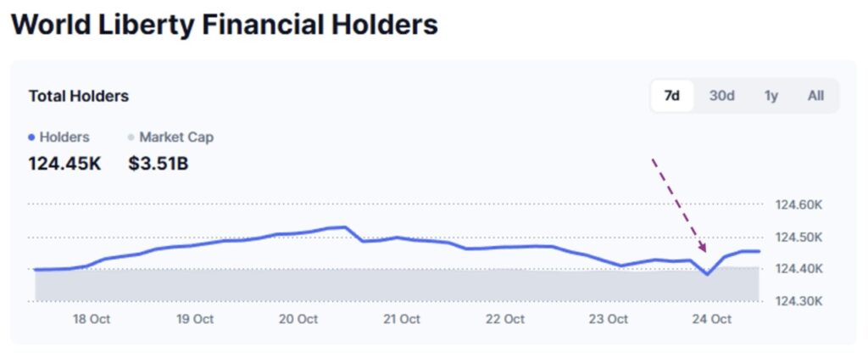Click the 124.60K y-axis label

799,204
